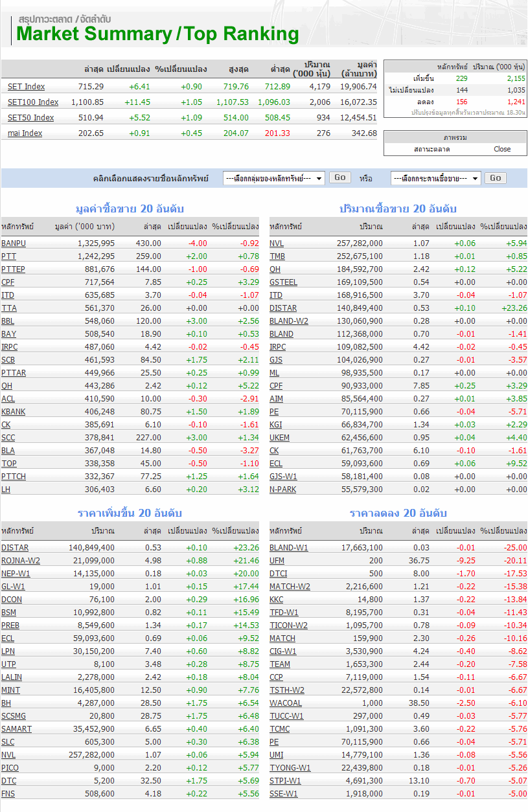Open LPN stock link
This screenshot has width=528, height=812.
8,651
